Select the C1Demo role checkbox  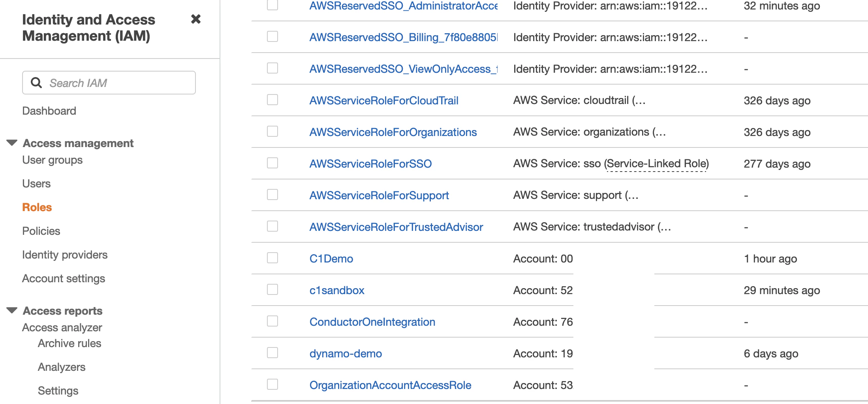(x=272, y=258)
